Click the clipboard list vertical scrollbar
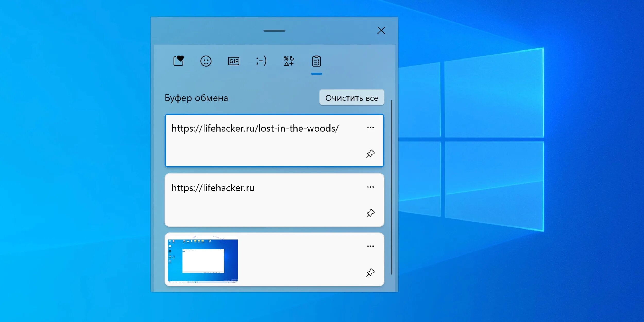 391,187
